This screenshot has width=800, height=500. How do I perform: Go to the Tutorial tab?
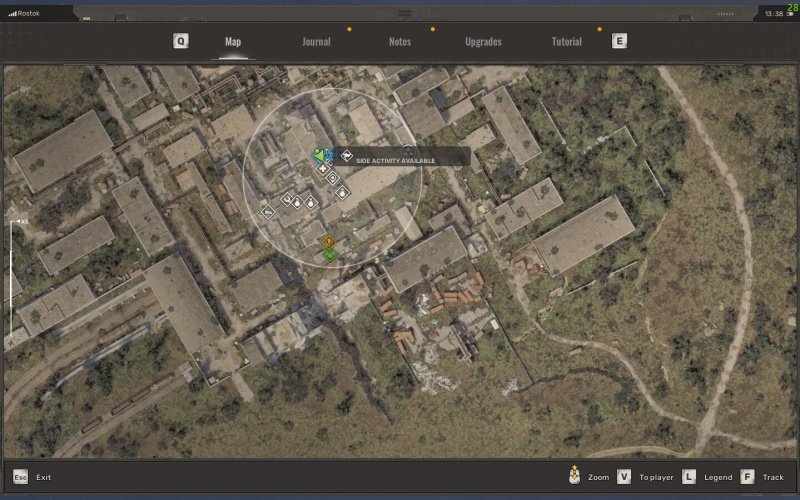point(567,42)
